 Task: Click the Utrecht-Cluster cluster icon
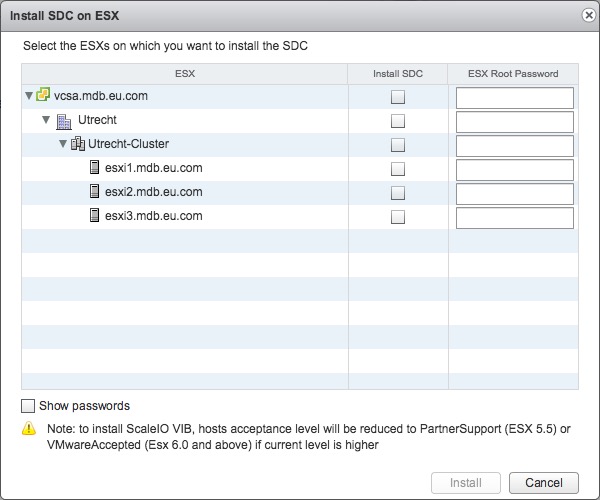[79, 145]
